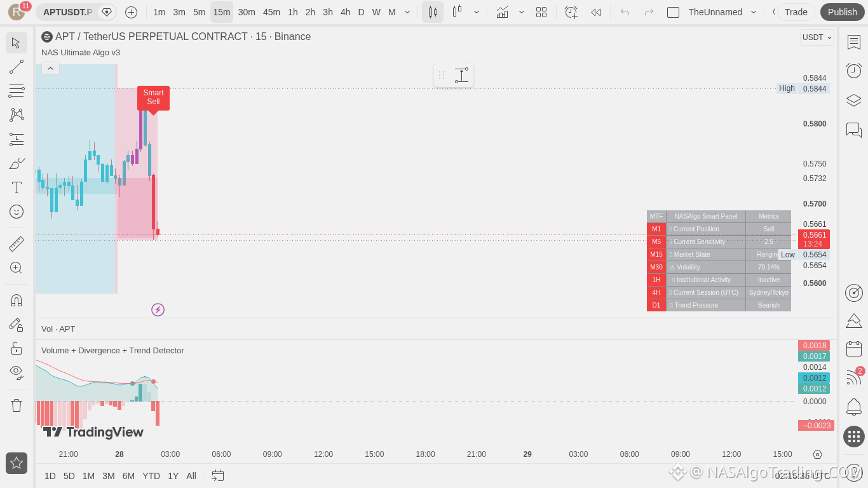Switch to the 1h timeframe

click(x=293, y=12)
